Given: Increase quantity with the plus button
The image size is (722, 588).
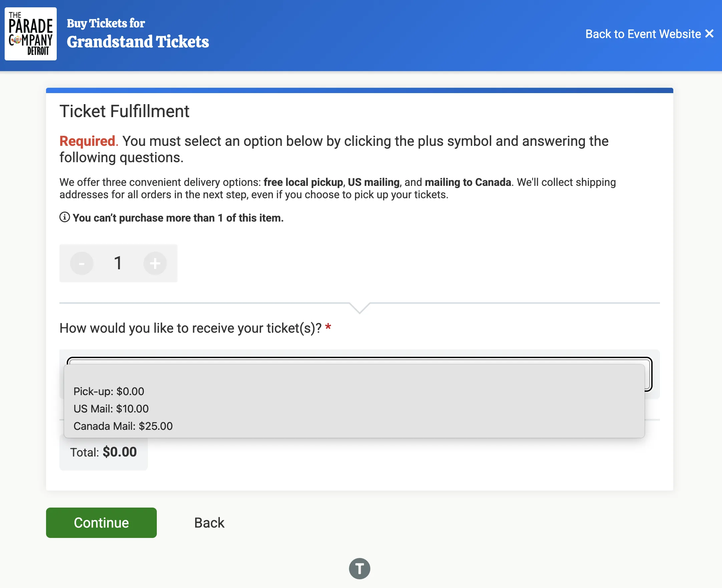Looking at the screenshot, I should 155,263.
